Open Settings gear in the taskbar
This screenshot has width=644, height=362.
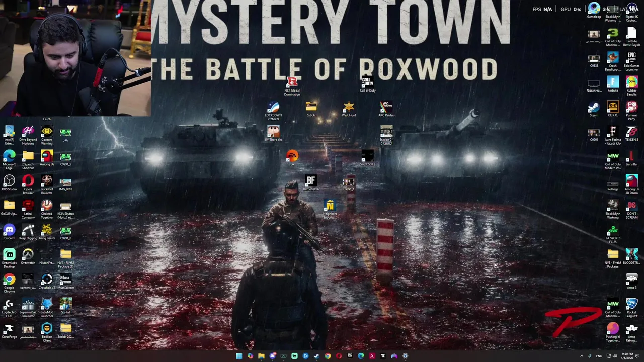coord(405,356)
